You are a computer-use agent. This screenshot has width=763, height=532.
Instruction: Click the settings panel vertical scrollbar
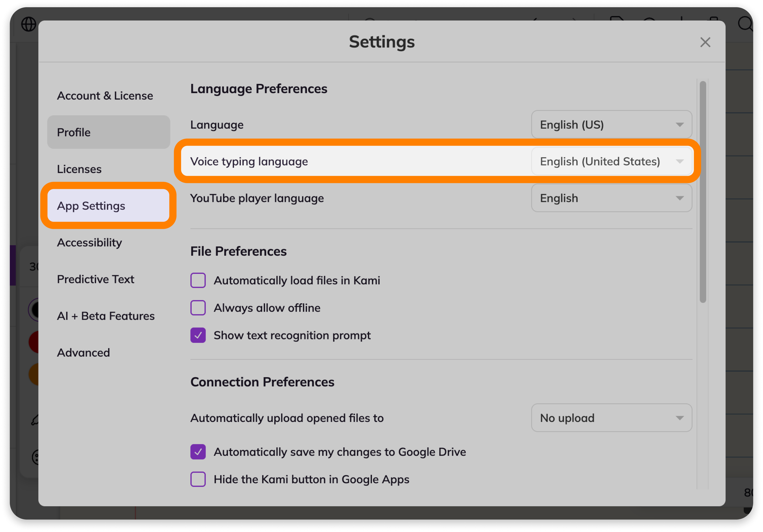tap(703, 192)
